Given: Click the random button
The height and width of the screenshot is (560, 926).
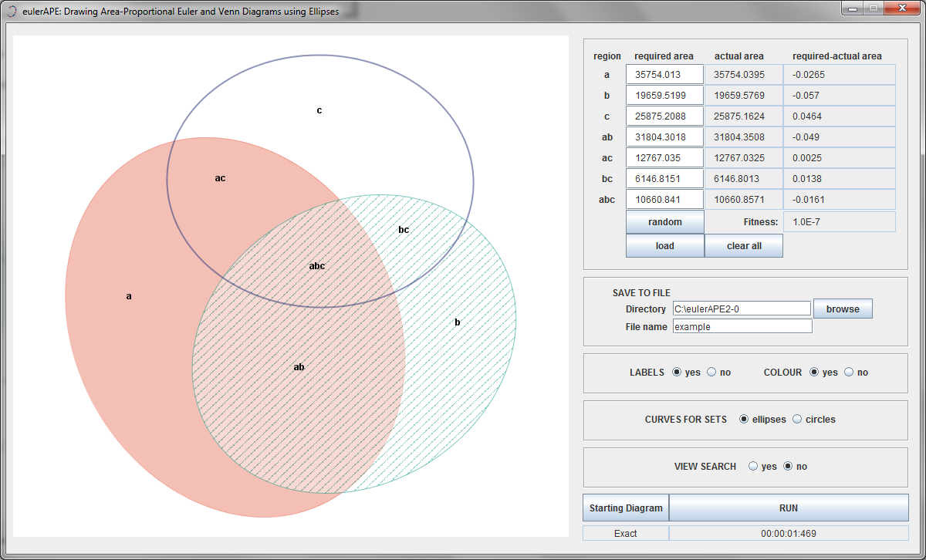Looking at the screenshot, I should (x=665, y=222).
